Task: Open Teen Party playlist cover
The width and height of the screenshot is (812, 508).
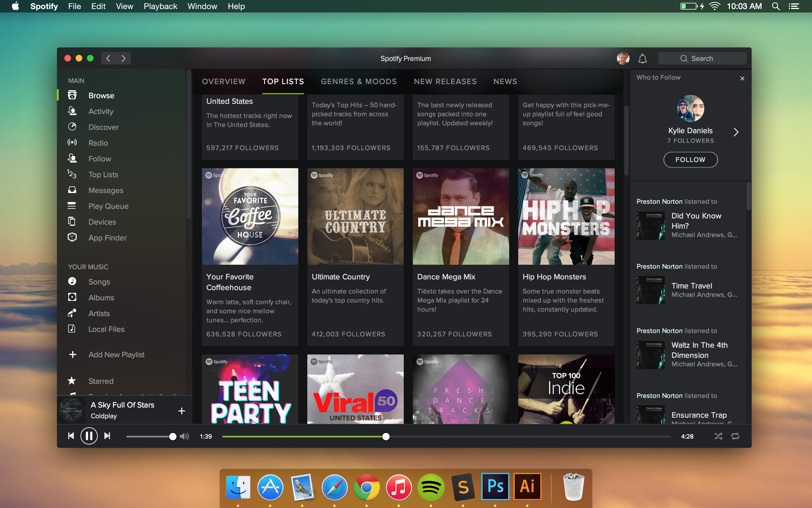Action: tap(250, 389)
